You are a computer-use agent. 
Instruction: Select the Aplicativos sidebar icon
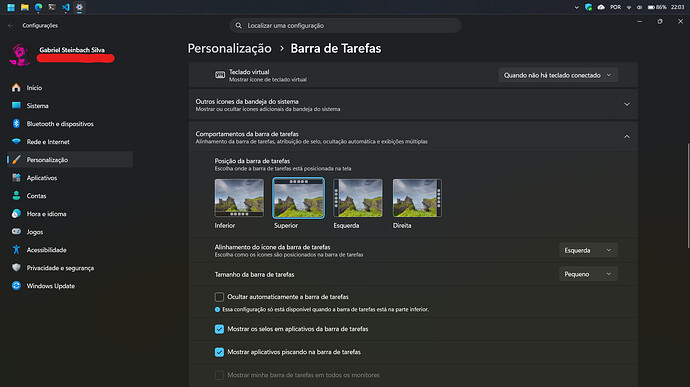[x=16, y=178]
